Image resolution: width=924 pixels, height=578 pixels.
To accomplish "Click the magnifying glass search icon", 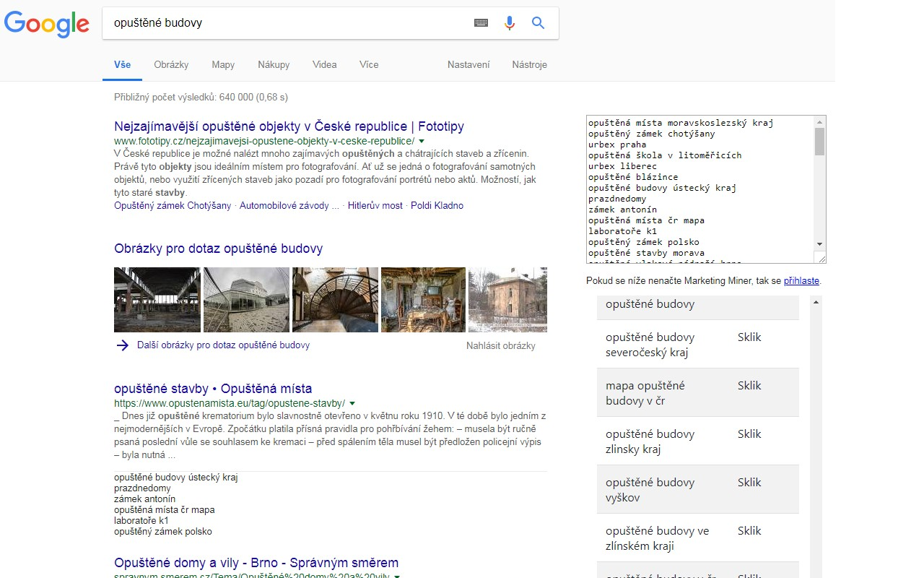I will (x=538, y=22).
